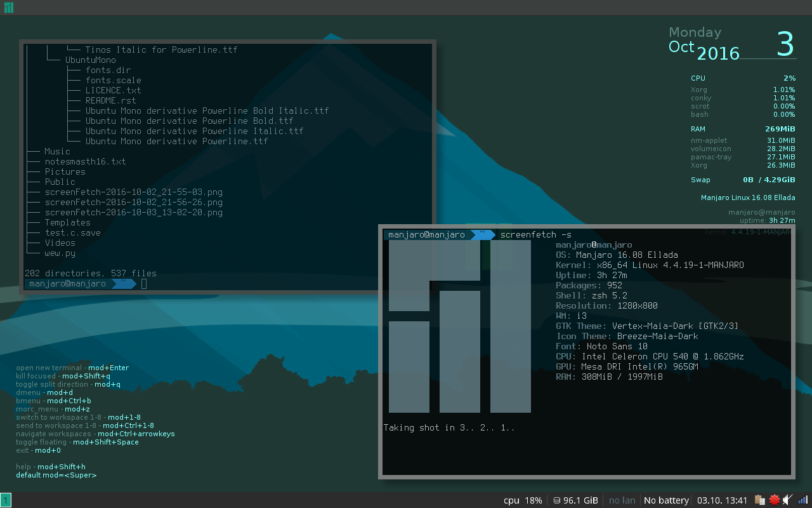The width and height of the screenshot is (812, 508).
Task: Click the large Manjaro ASCII logo in screenfetch
Action: 459,326
